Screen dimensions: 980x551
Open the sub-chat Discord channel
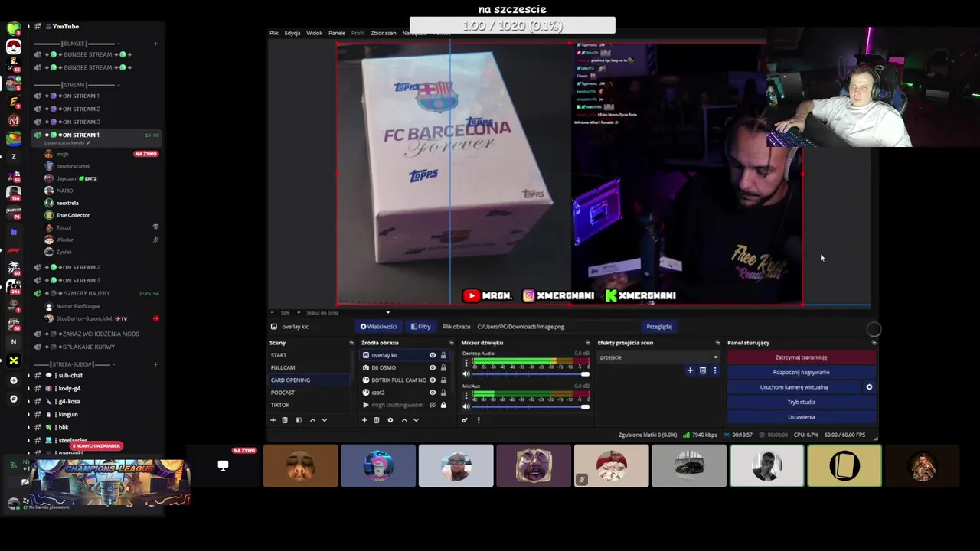point(70,375)
